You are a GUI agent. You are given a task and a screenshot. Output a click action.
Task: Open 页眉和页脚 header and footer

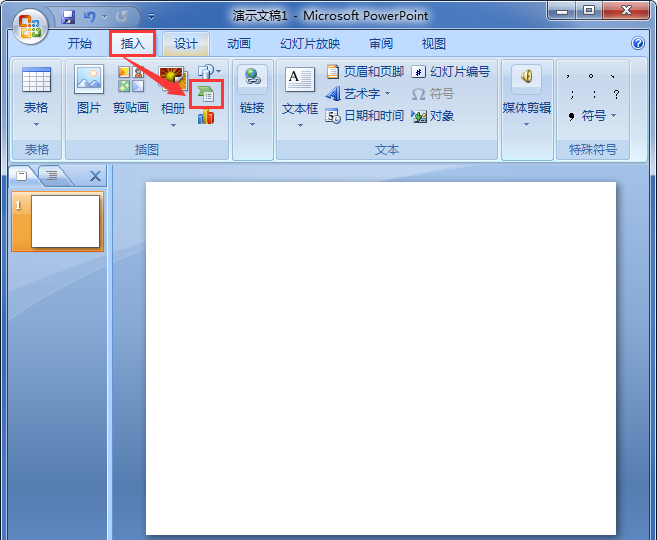pos(365,72)
